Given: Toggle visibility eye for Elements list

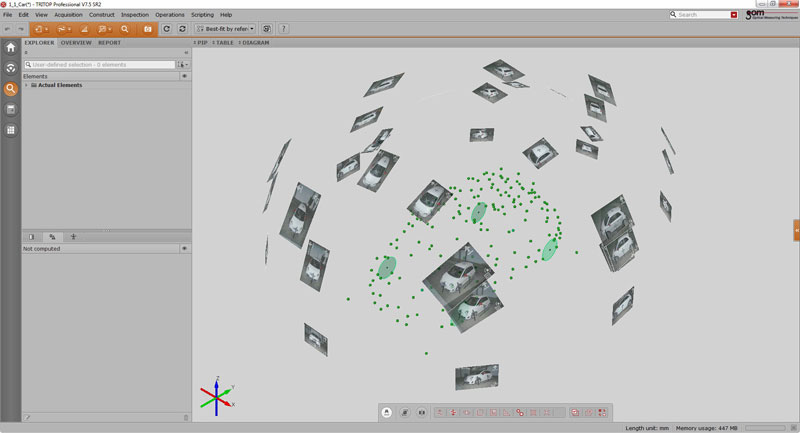Looking at the screenshot, I should tap(185, 76).
